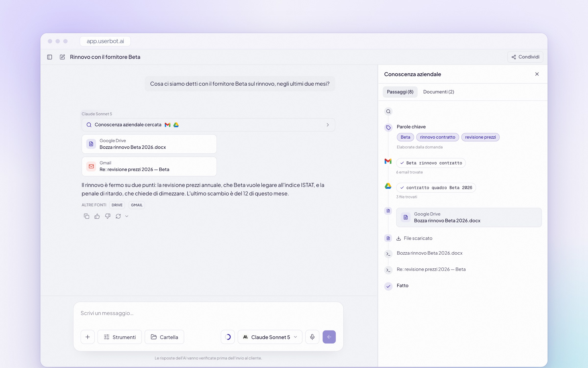
Task: Open the Claude Sonnet 5 model dropdown
Action: (270, 337)
